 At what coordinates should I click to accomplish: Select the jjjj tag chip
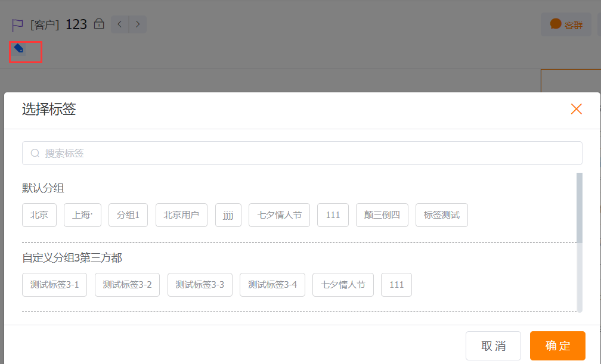point(228,215)
